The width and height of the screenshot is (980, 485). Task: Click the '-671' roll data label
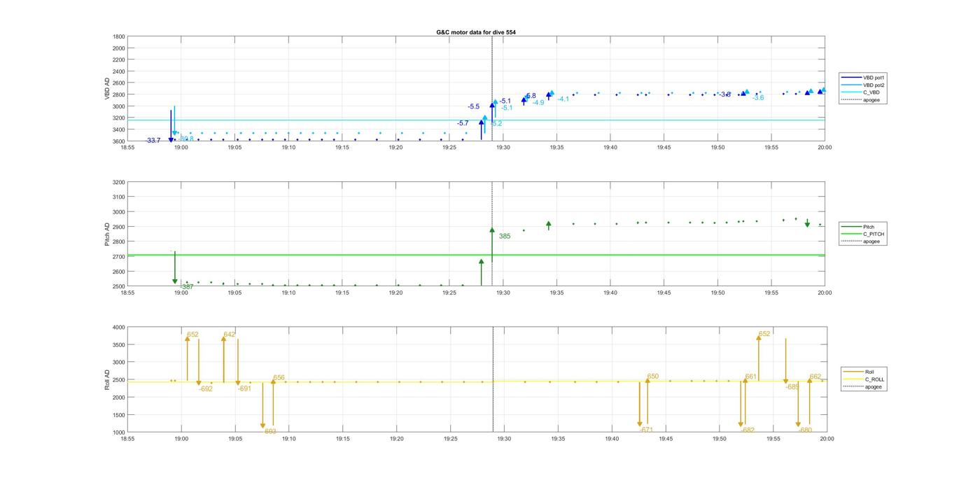(x=647, y=430)
